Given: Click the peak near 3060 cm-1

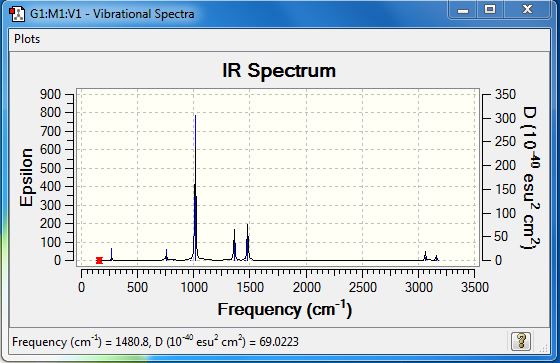Looking at the screenshot, I should coord(425,256).
